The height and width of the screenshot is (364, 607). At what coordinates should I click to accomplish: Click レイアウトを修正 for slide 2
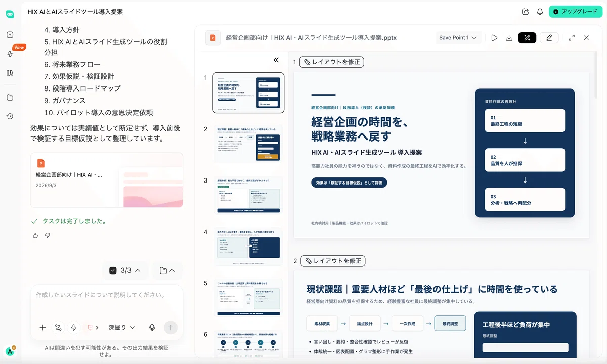333,261
